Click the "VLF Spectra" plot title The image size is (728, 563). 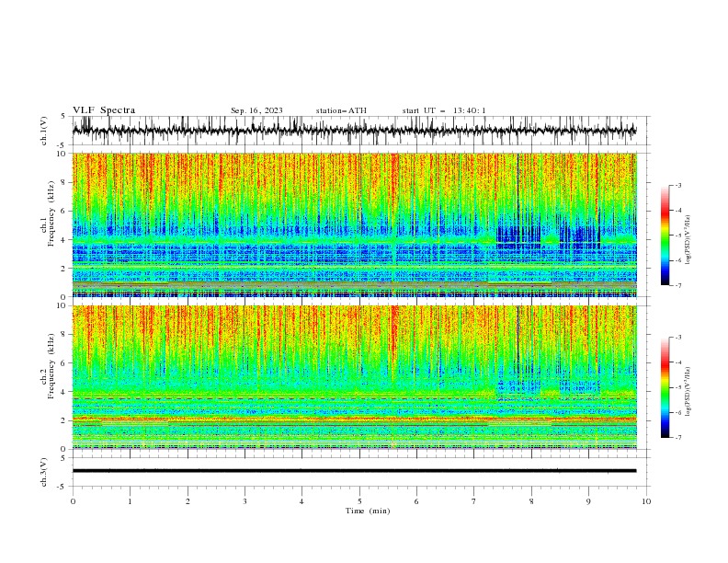pos(104,110)
